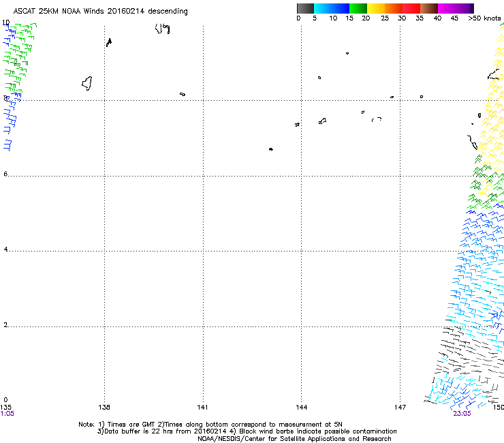This screenshot has width=504, height=443.
Task: Click the cyan-blue 5-15 knots color band
Action: (x=332, y=8)
